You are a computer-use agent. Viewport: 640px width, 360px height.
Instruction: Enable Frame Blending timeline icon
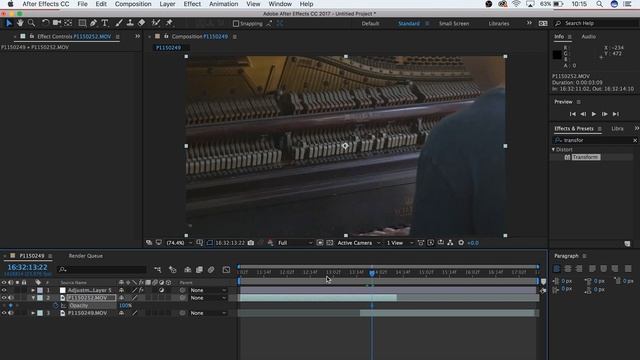click(199, 270)
